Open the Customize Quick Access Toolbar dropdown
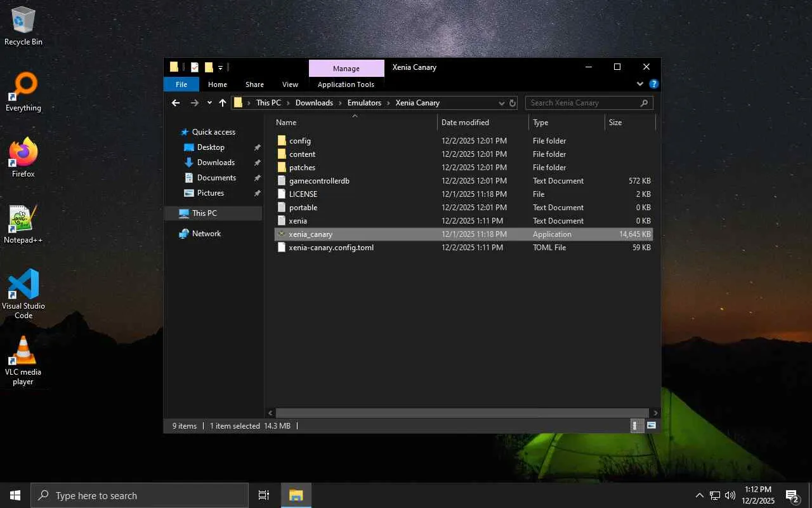Image resolution: width=812 pixels, height=508 pixels. tap(221, 67)
